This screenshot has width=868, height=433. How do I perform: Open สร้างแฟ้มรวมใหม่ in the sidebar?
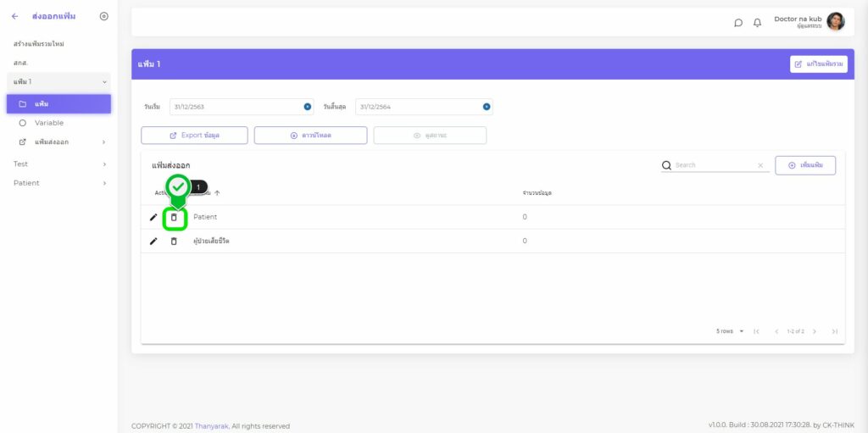39,43
